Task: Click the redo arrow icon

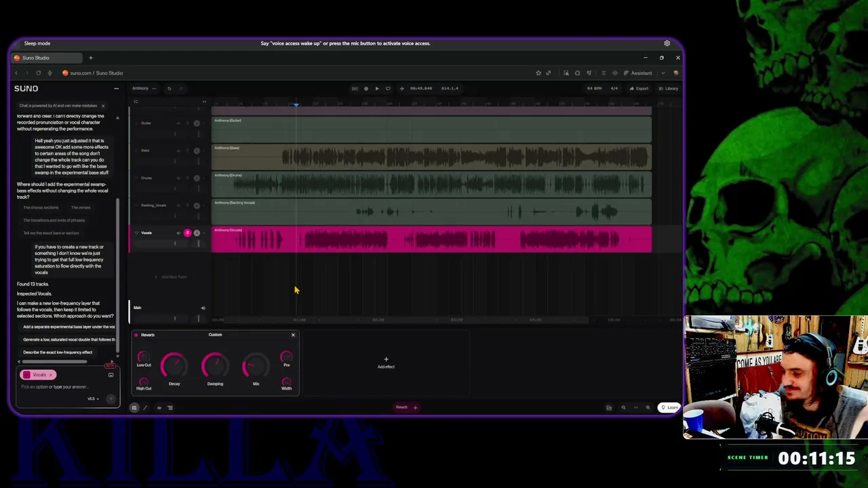Action: point(181,88)
